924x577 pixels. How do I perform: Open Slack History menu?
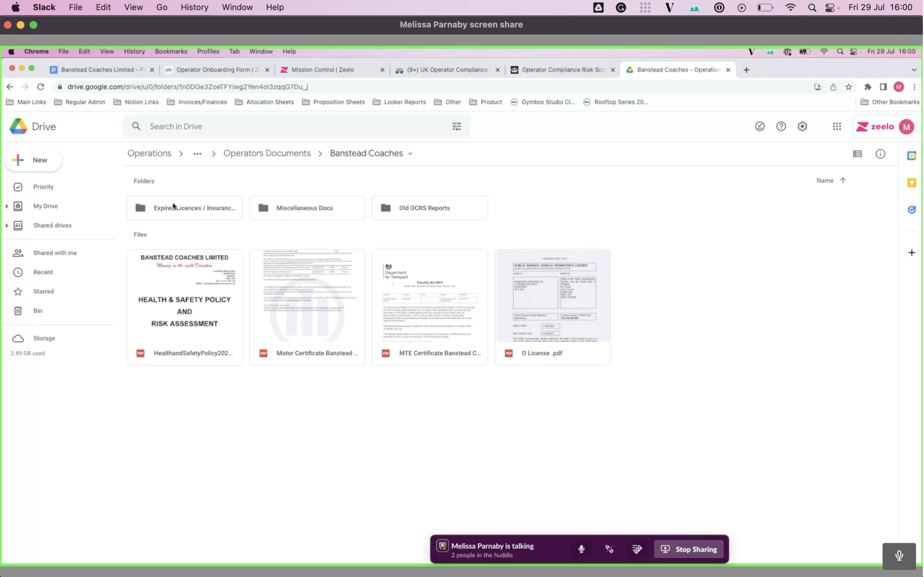(x=194, y=7)
